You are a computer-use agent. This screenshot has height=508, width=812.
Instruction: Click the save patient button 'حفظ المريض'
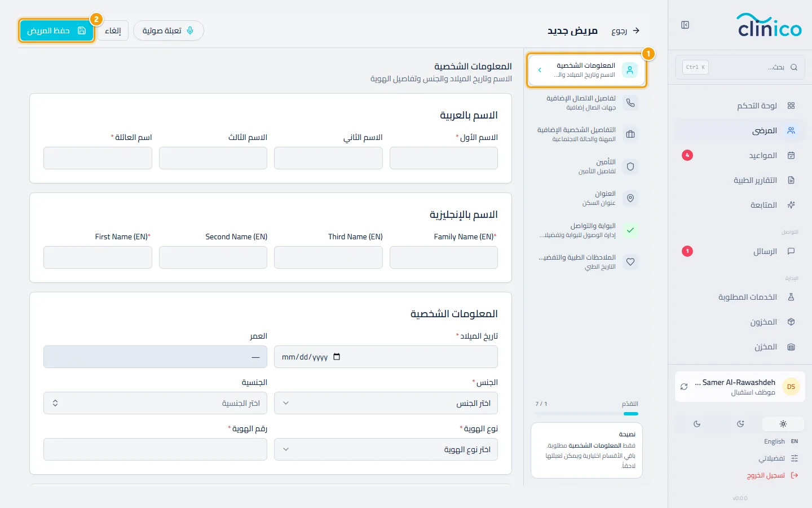56,30
